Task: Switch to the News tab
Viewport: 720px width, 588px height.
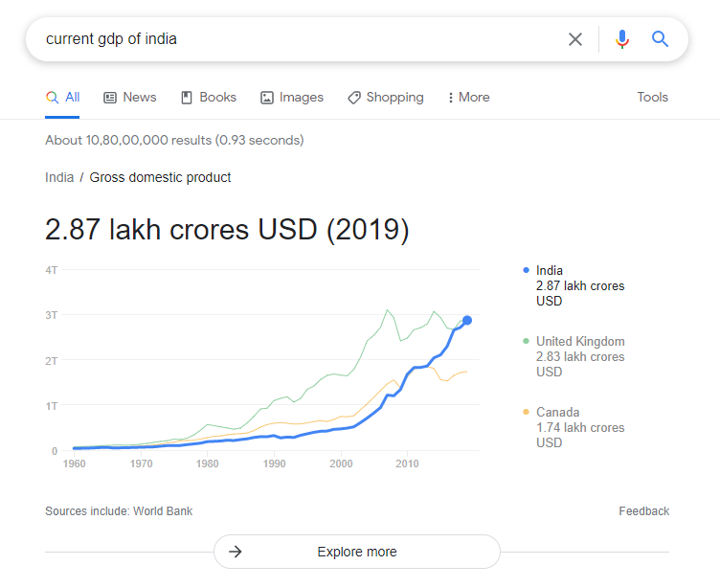Action: point(130,98)
